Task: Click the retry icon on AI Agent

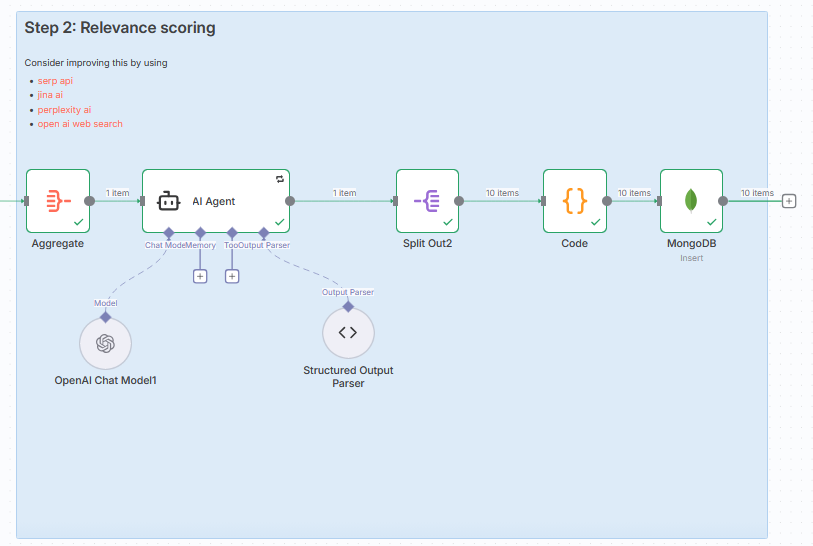Action: click(280, 178)
